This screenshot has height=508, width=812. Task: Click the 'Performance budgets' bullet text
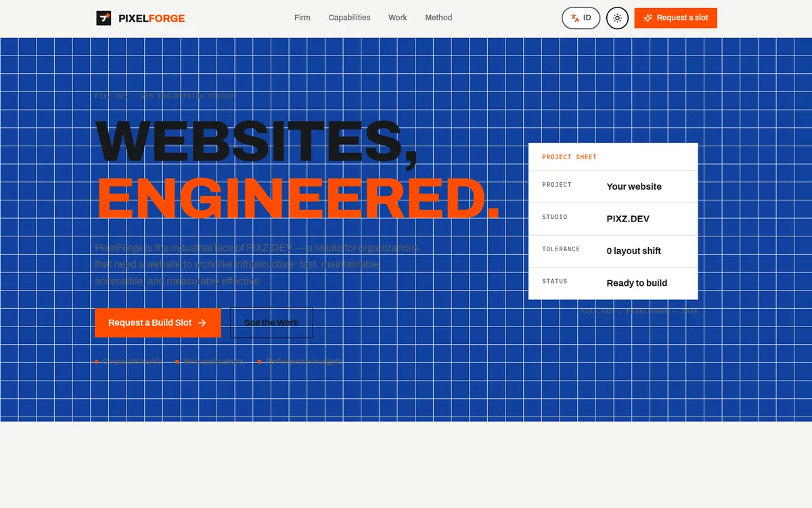point(304,362)
